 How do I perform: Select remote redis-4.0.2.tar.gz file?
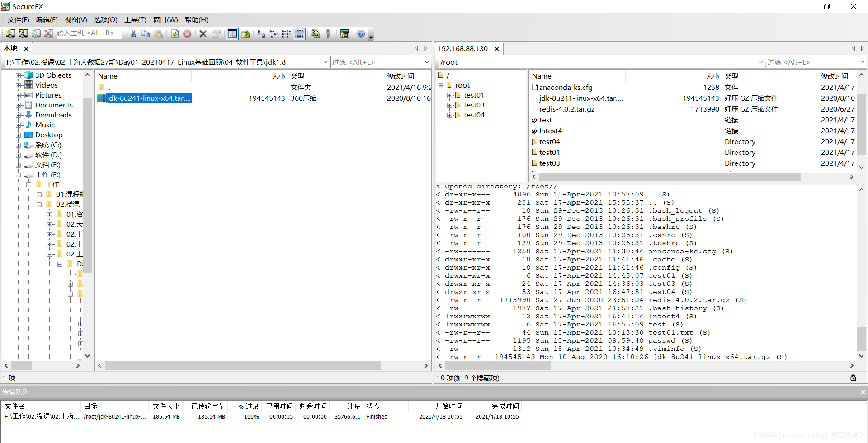[567, 109]
